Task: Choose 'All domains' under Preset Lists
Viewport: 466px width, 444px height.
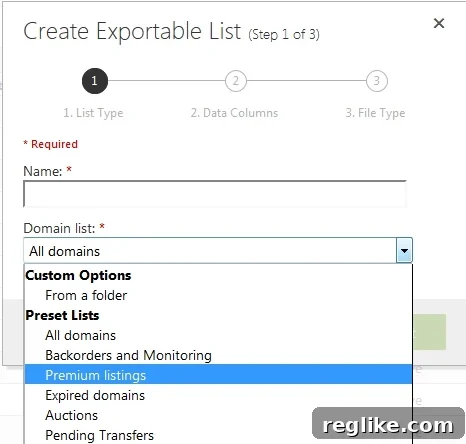Action: coord(218,335)
